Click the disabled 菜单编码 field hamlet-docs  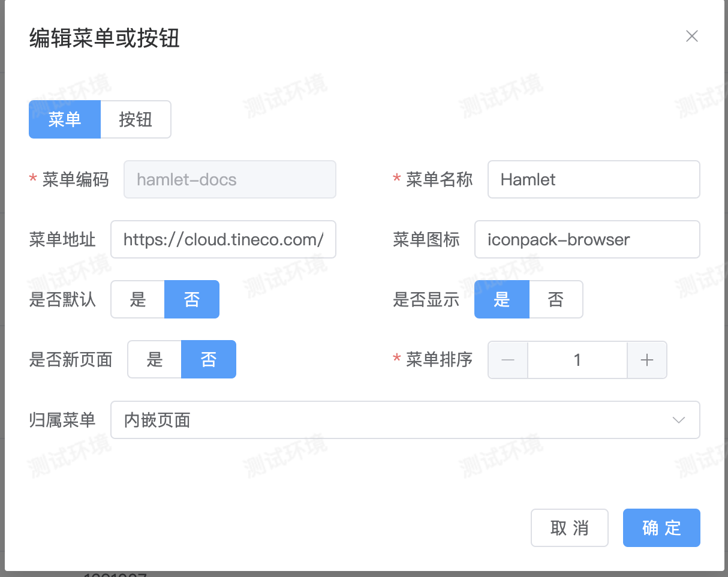click(230, 179)
